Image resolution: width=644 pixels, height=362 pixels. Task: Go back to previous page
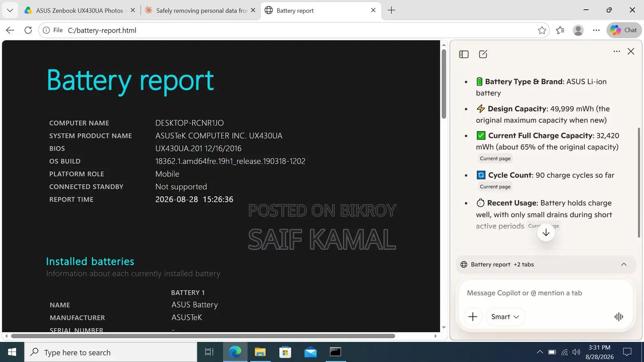pos(10,30)
